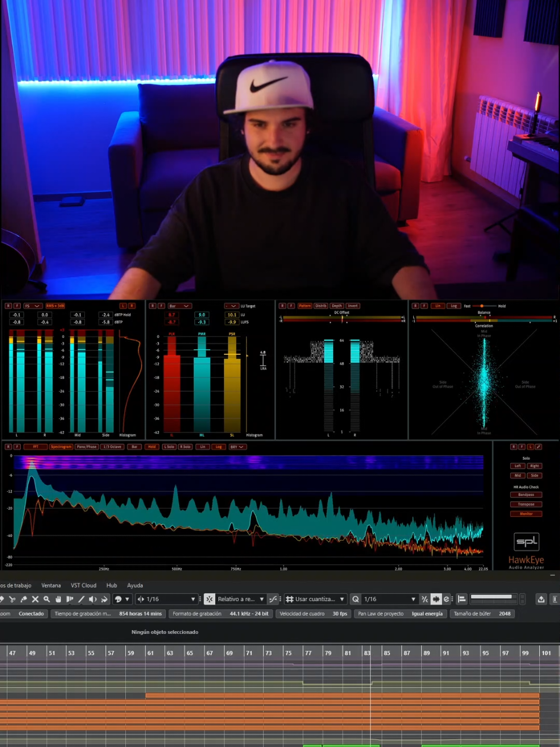Toggle snap on/off button

pos(209,599)
